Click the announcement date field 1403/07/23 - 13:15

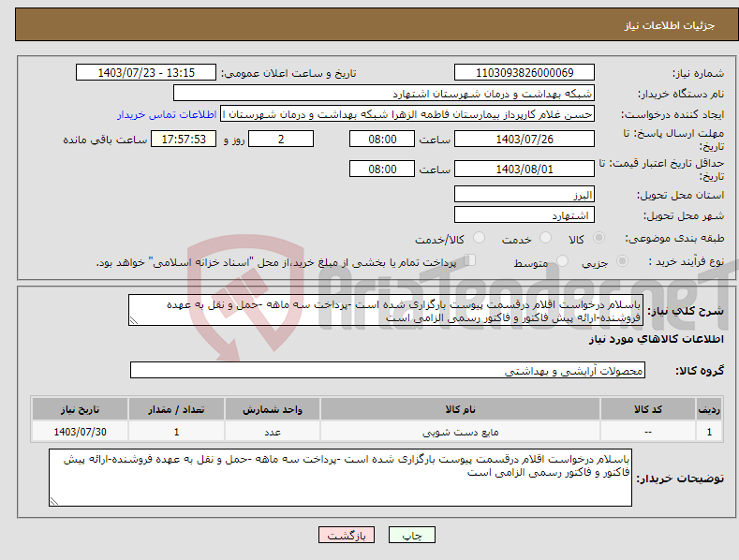point(146,73)
